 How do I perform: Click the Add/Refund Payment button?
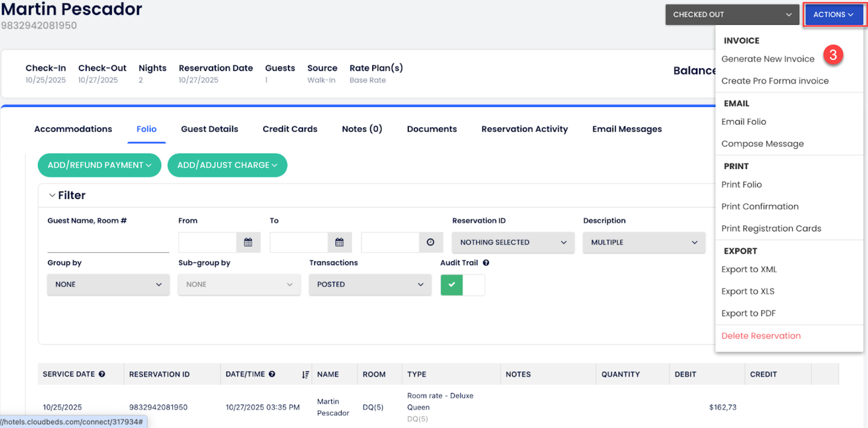tap(99, 165)
